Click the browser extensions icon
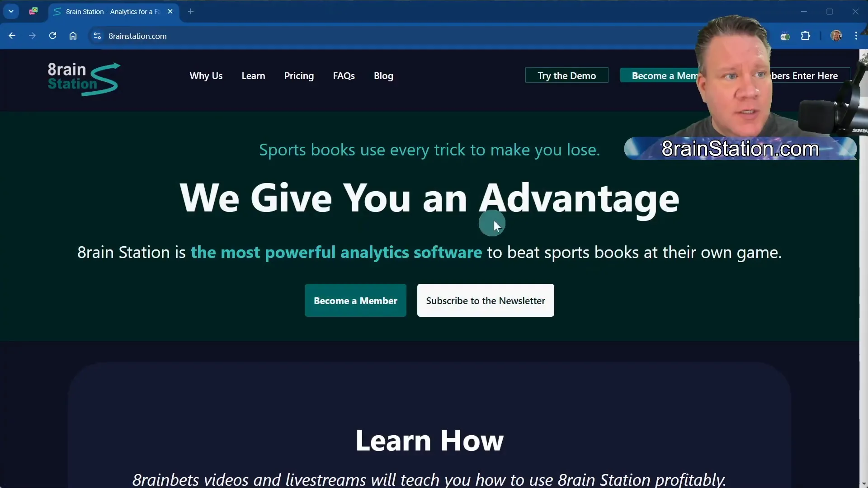This screenshot has width=868, height=488. pos(806,36)
